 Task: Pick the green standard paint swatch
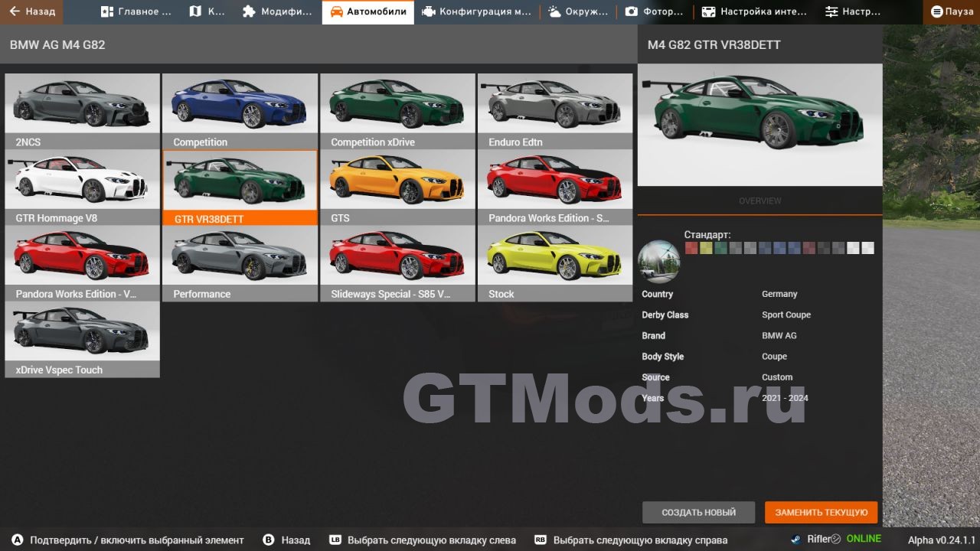tap(720, 248)
